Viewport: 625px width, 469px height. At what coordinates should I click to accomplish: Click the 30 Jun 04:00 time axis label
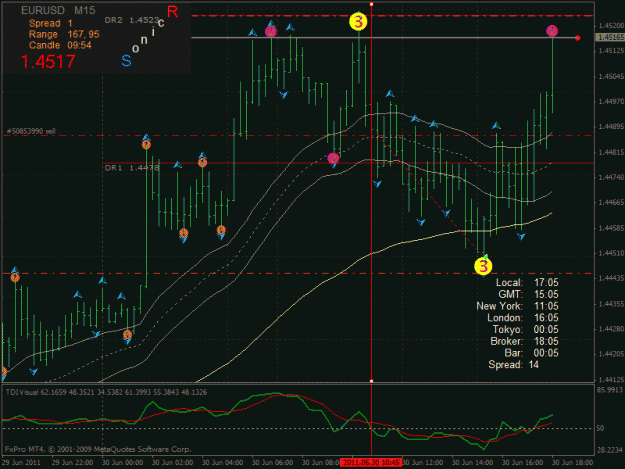click(x=222, y=463)
